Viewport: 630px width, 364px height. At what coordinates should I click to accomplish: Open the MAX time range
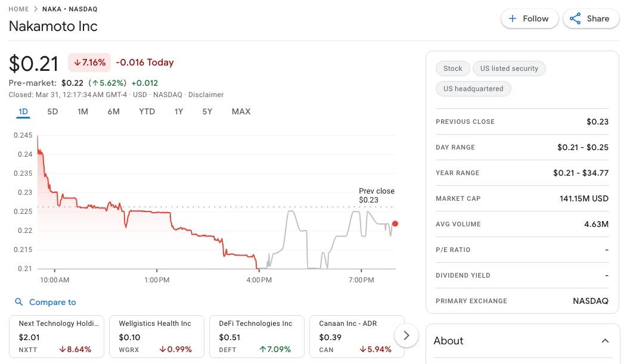tap(241, 111)
